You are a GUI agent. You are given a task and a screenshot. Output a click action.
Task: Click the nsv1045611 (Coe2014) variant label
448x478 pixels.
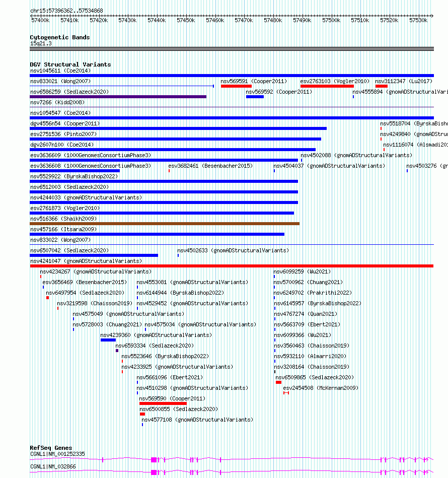coord(60,71)
